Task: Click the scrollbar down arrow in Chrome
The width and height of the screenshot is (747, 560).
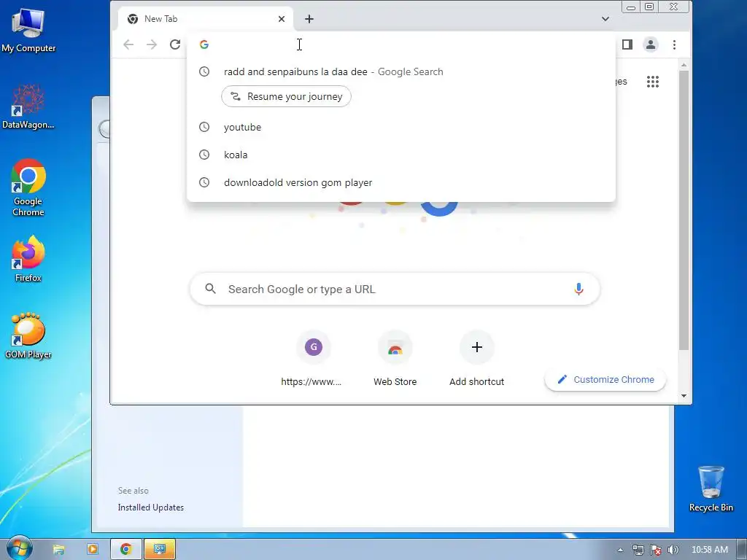Action: 684,396
